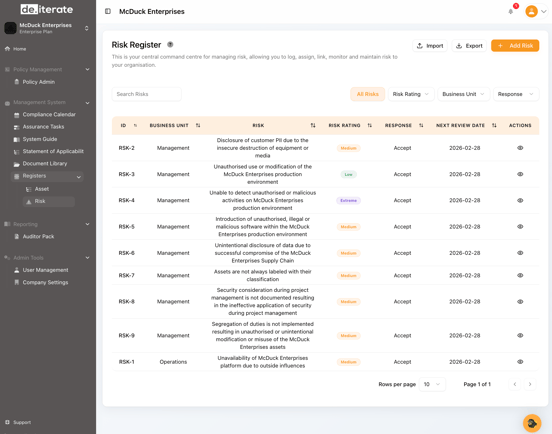Open the user avatar menu

(532, 11)
